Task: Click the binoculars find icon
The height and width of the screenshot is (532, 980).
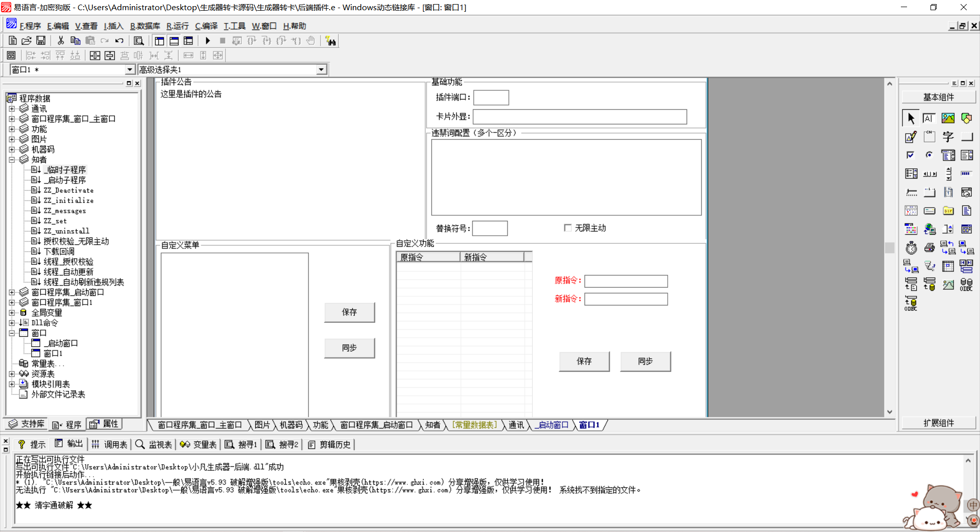Action: pyautogui.click(x=331, y=41)
